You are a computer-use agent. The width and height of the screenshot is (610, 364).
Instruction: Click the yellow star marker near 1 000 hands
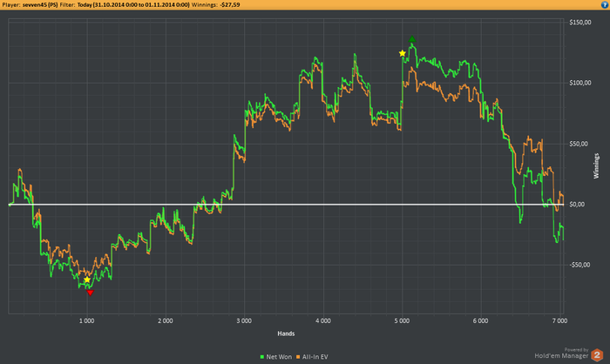(x=87, y=280)
